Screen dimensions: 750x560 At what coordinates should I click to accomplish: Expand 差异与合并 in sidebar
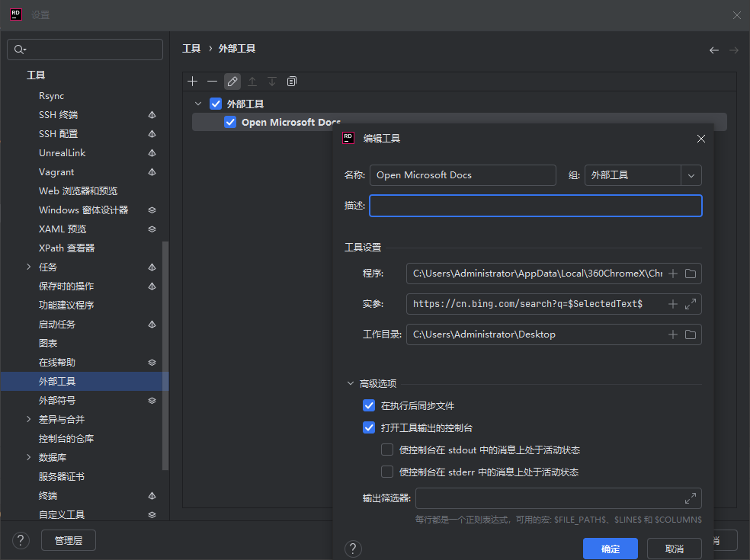pyautogui.click(x=29, y=419)
